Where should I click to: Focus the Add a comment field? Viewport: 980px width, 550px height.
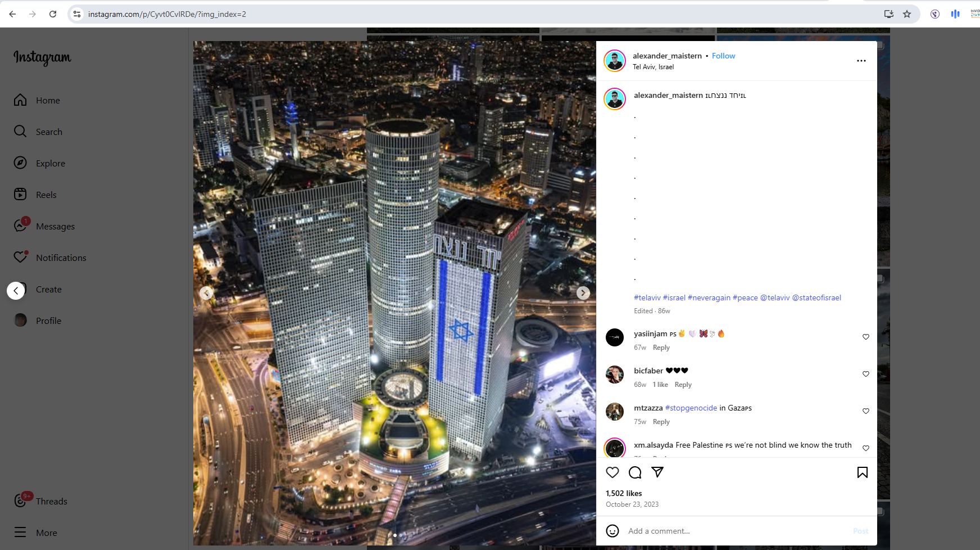pos(736,531)
